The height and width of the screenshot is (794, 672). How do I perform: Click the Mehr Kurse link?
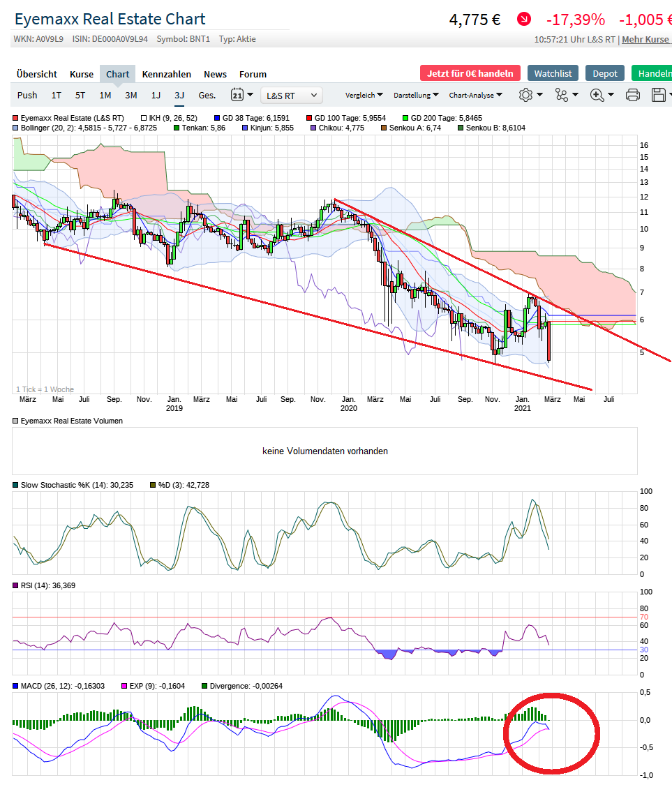coord(645,40)
